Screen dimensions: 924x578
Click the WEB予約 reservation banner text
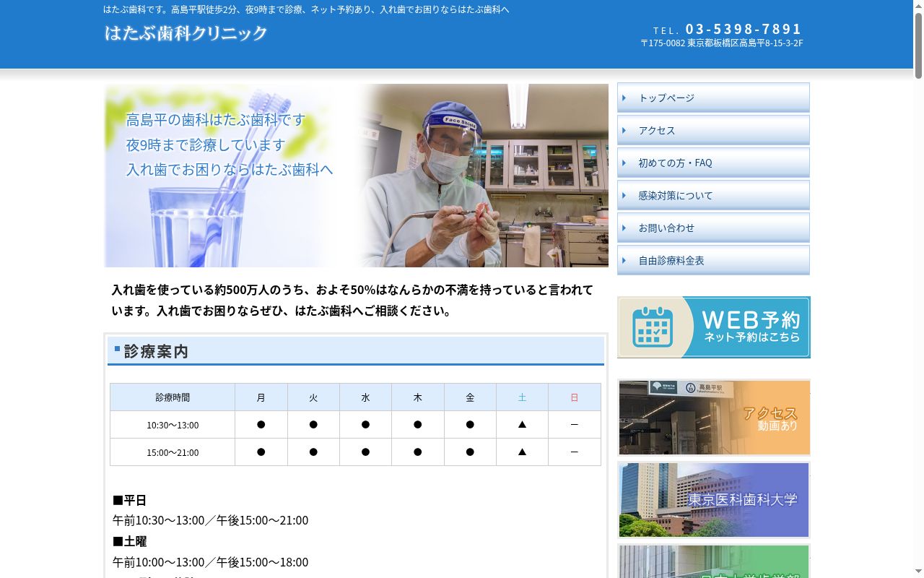pos(751,327)
